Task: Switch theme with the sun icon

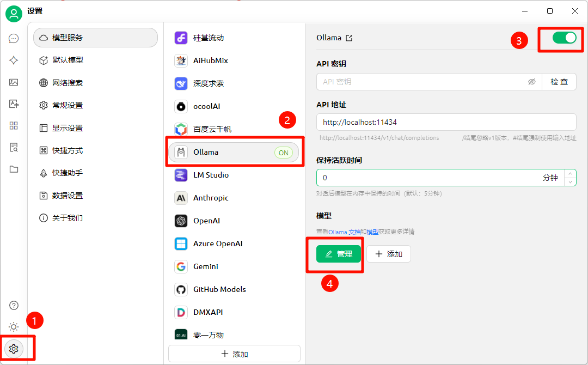Action: click(14, 327)
